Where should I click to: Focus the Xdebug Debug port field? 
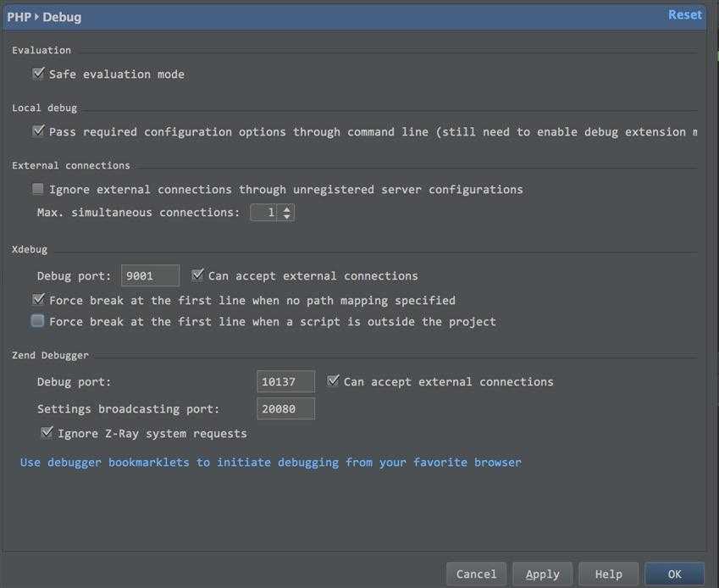(x=150, y=275)
